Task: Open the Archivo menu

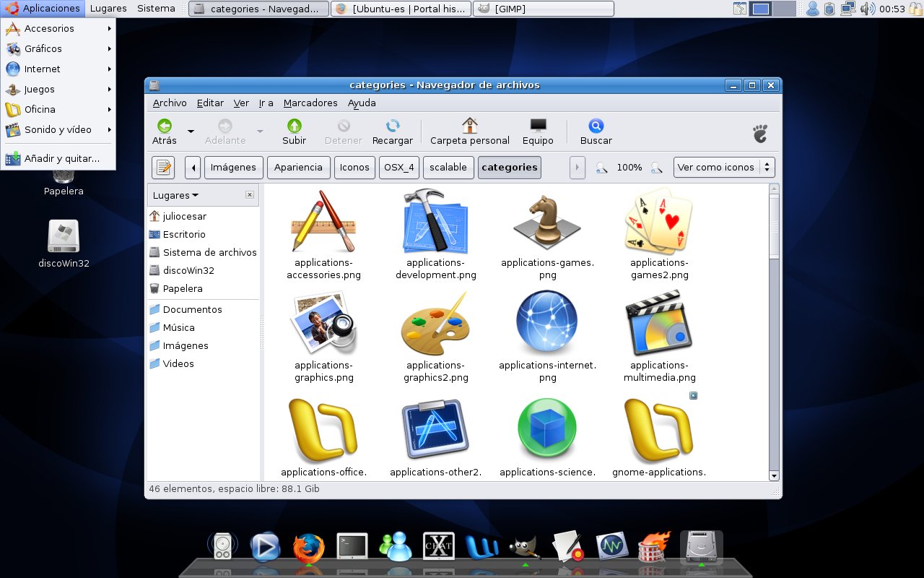Action: pos(170,103)
